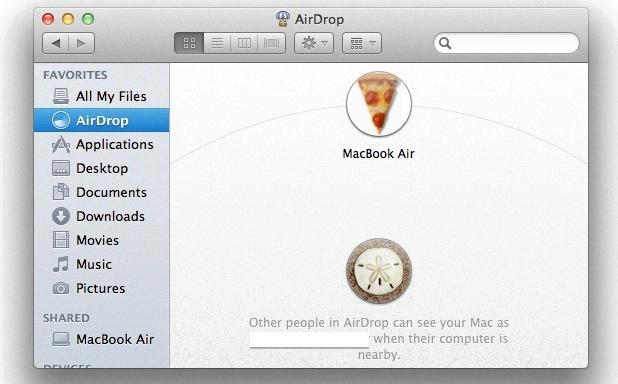
Task: Select the pizza avatar AirDrop recipient
Action: point(379,104)
